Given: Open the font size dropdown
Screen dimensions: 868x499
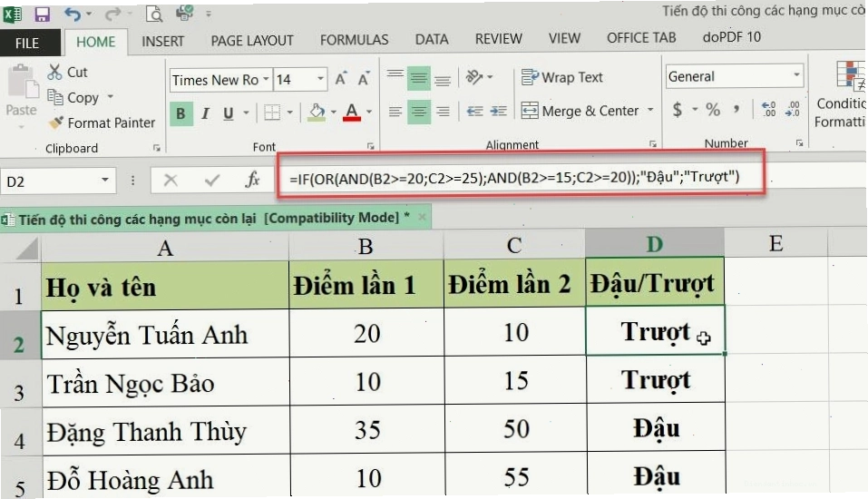Looking at the screenshot, I should [320, 79].
